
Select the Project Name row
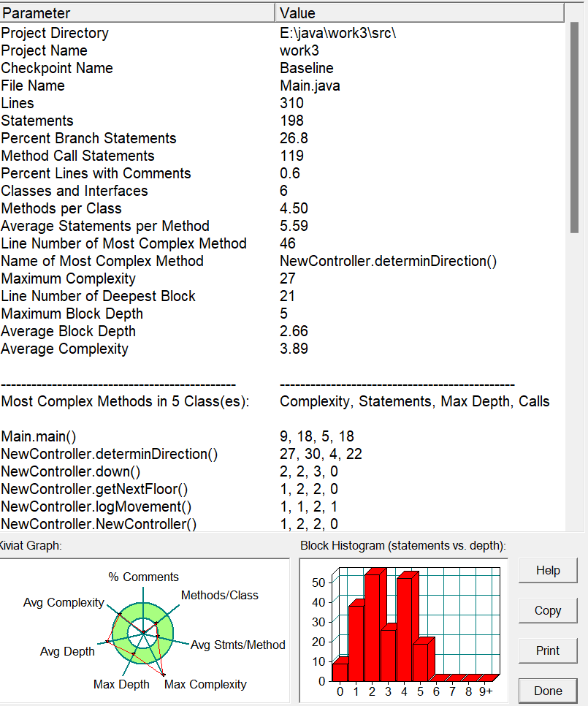click(x=283, y=50)
